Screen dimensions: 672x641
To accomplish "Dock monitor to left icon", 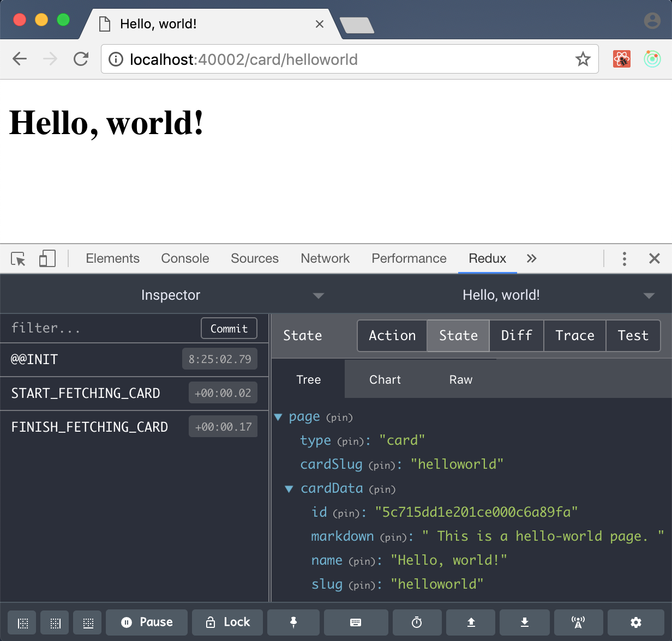I will point(23,623).
